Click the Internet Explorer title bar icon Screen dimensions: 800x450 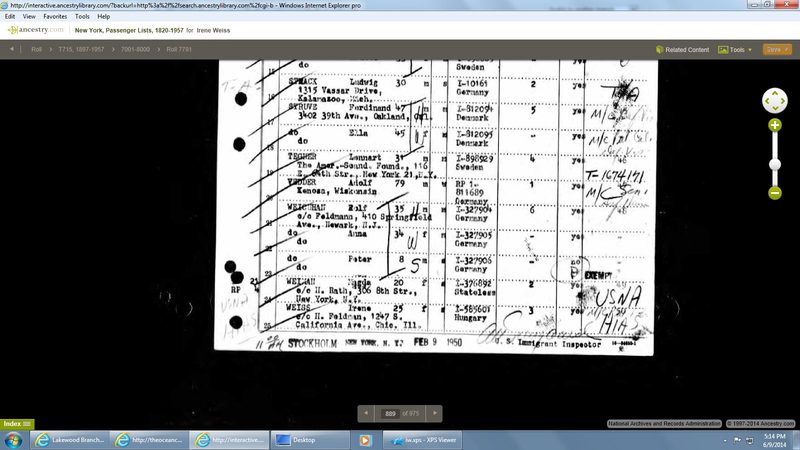(5, 5)
